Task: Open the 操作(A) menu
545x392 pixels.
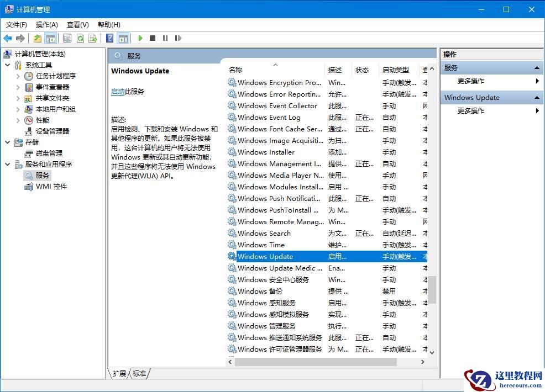Action: [x=46, y=24]
